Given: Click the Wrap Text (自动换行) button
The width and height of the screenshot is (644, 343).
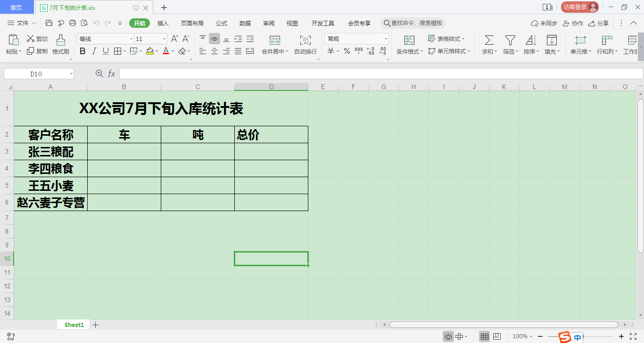Looking at the screenshot, I should pyautogui.click(x=305, y=45).
